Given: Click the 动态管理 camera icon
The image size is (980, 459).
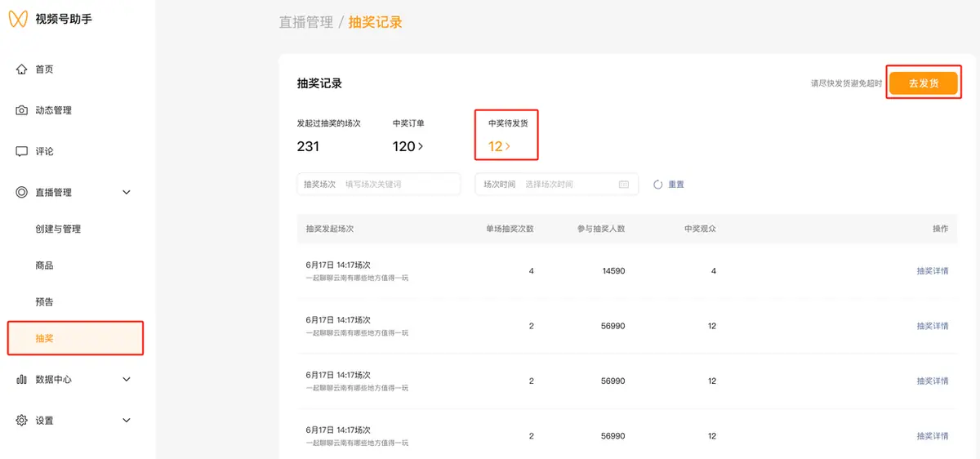Looking at the screenshot, I should point(22,110).
